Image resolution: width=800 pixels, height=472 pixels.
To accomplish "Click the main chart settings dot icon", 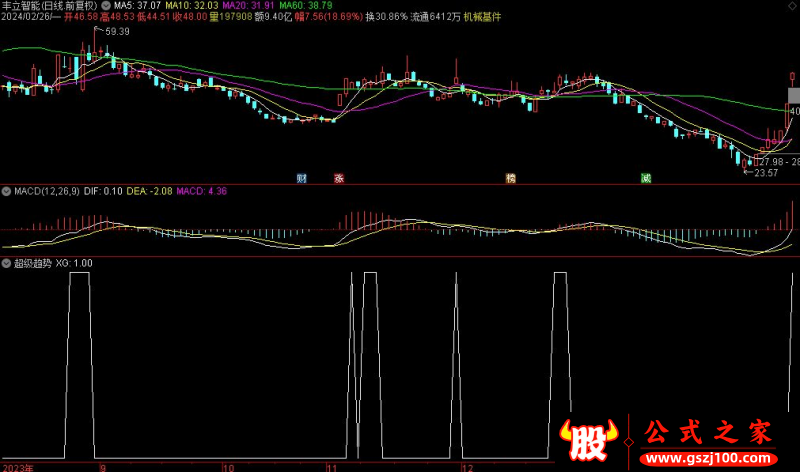I will 105,5.
